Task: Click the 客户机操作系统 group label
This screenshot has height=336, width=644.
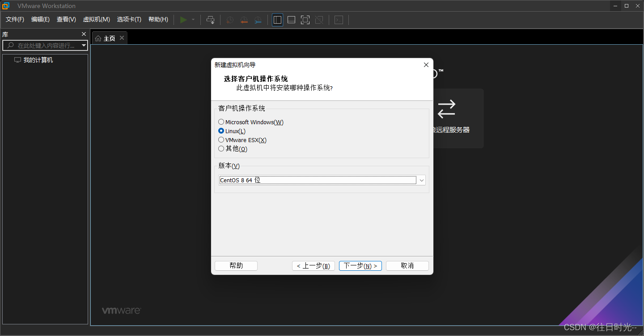Action: point(241,109)
